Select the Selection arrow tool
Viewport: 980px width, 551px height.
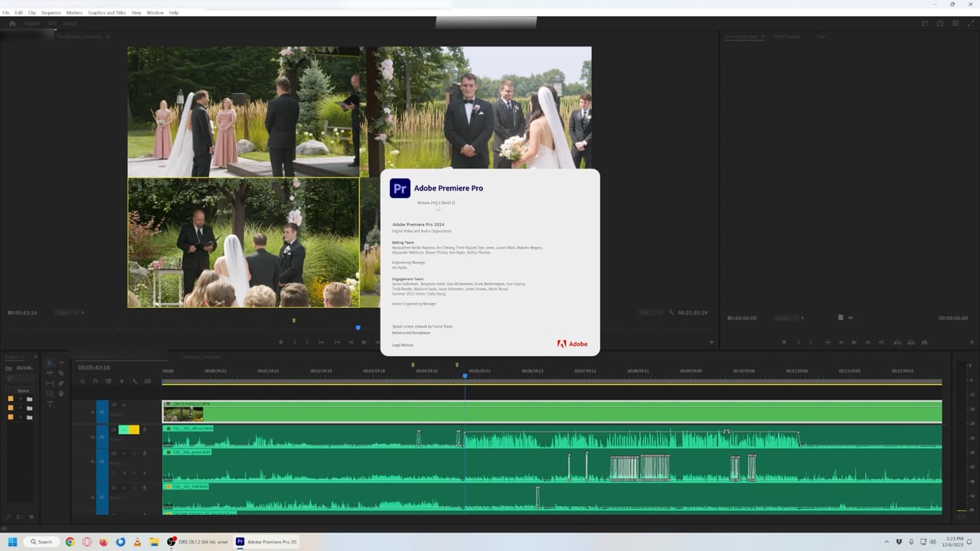50,363
